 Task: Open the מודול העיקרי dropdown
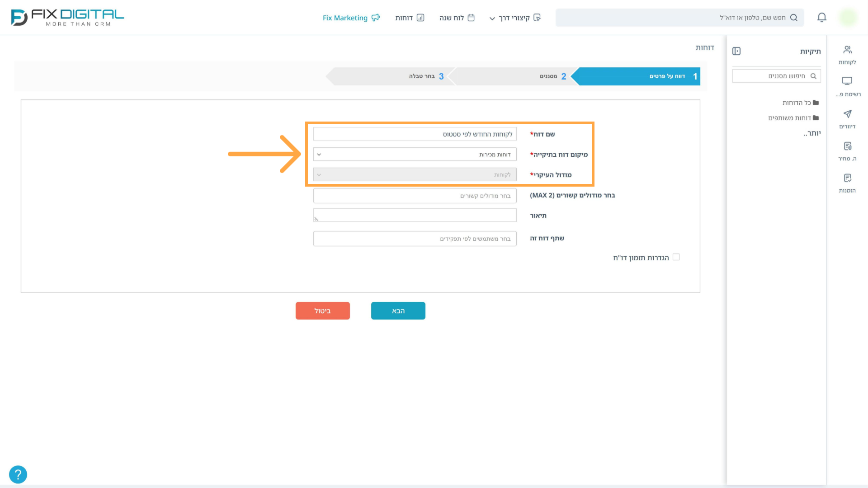tap(415, 175)
